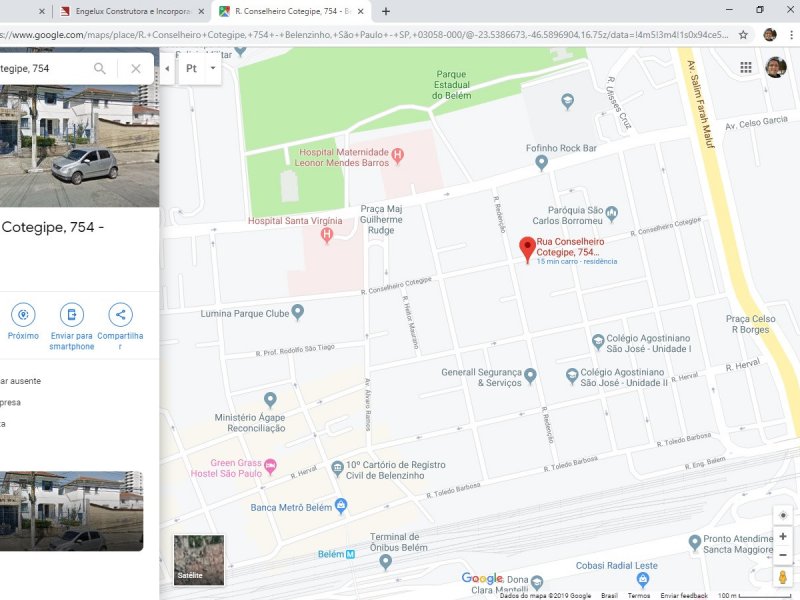This screenshot has width=800, height=600.
Task: Click the show my location button
Action: pyautogui.click(x=783, y=515)
